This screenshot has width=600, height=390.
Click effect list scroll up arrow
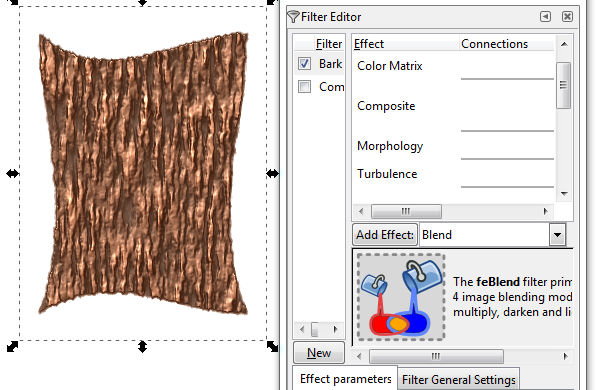(x=564, y=44)
